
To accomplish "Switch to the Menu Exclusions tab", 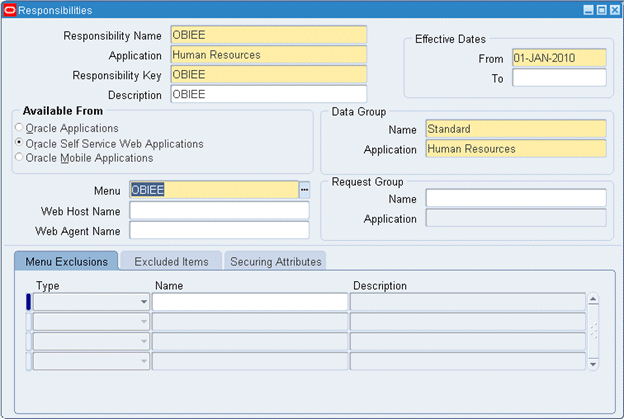I will click(66, 261).
